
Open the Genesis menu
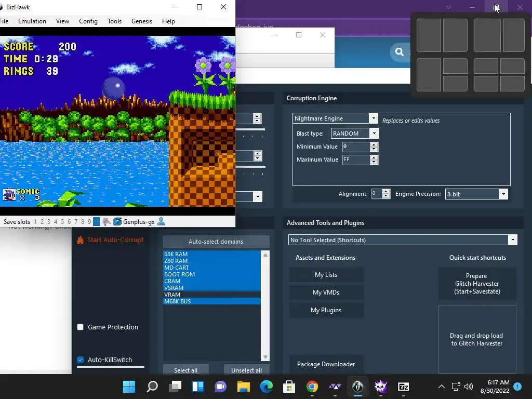142,21
